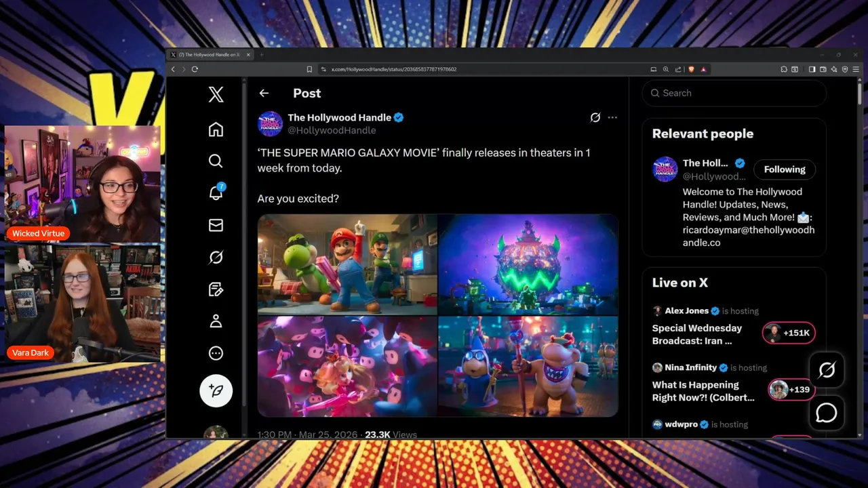Go back using the Post arrow

coord(264,94)
